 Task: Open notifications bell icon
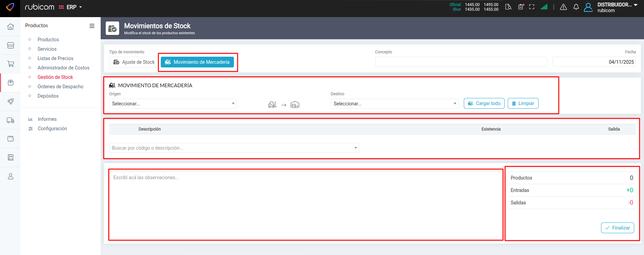[576, 7]
